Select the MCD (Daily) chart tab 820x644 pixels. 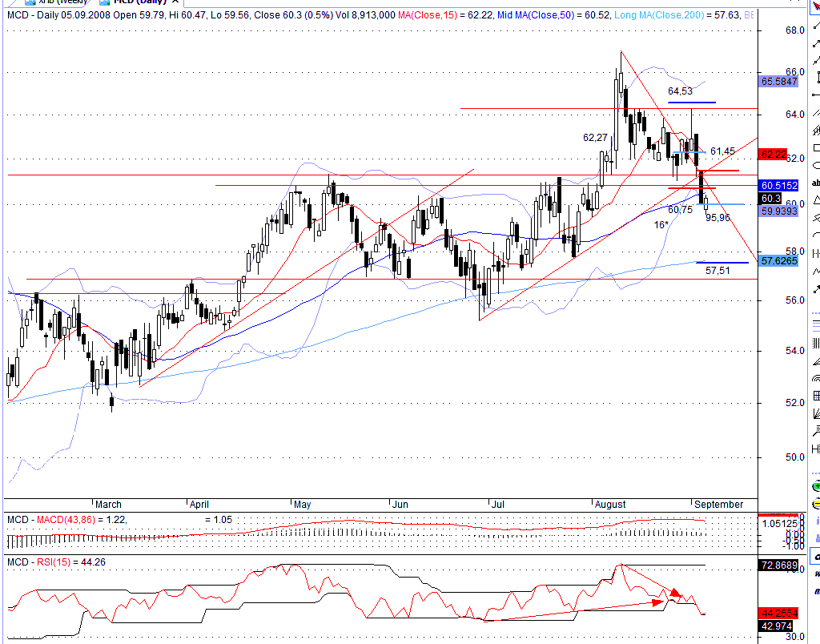pos(138,2)
